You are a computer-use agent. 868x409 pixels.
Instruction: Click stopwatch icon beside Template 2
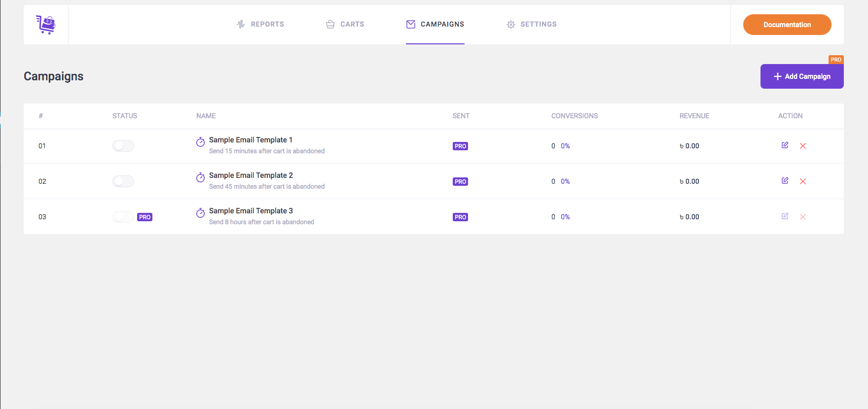pos(200,177)
